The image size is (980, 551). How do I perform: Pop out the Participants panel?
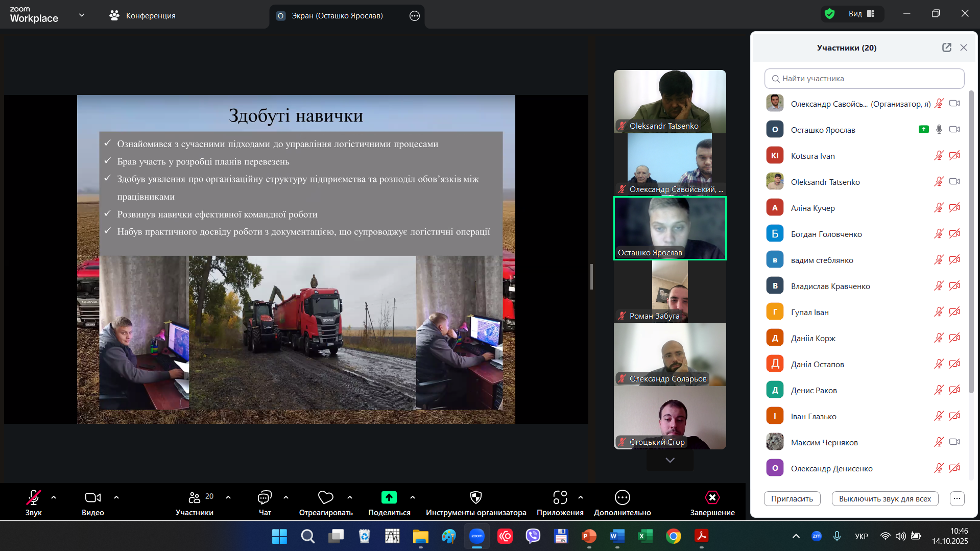(946, 47)
